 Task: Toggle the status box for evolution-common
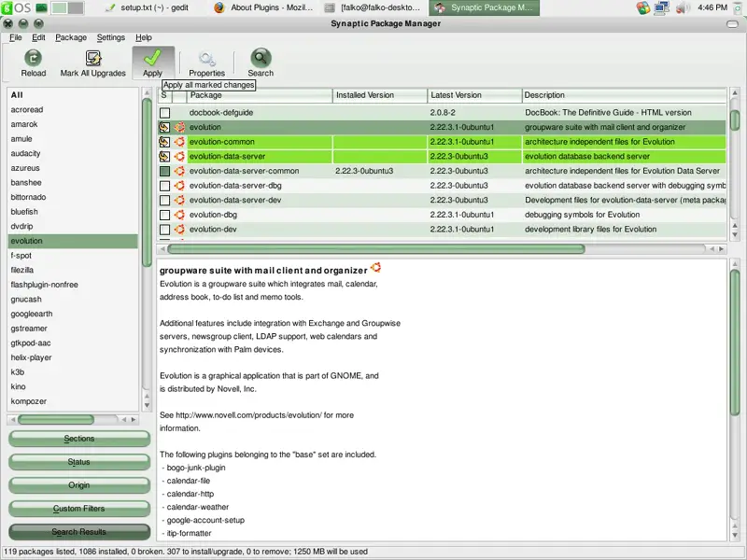point(164,142)
